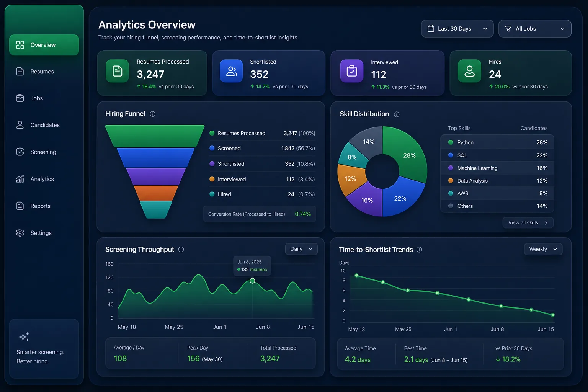Open Skill Distribution info icon
The height and width of the screenshot is (392, 588).
pos(397,114)
